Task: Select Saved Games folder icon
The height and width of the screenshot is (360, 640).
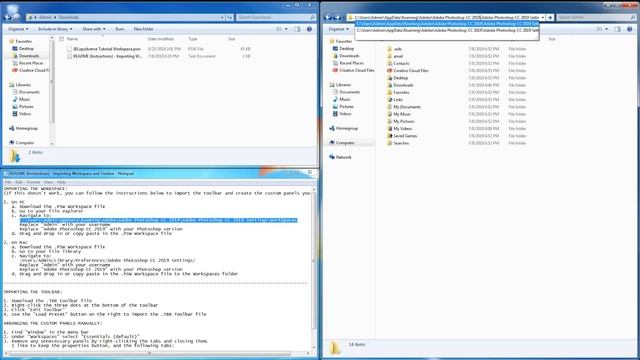Action: click(x=389, y=136)
